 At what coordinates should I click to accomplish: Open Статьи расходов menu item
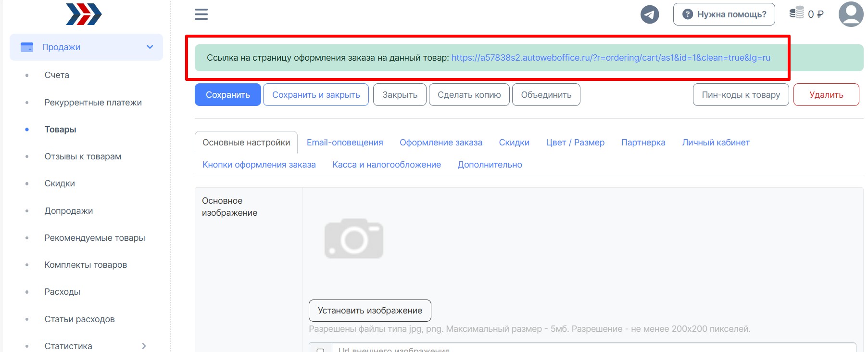(x=80, y=319)
